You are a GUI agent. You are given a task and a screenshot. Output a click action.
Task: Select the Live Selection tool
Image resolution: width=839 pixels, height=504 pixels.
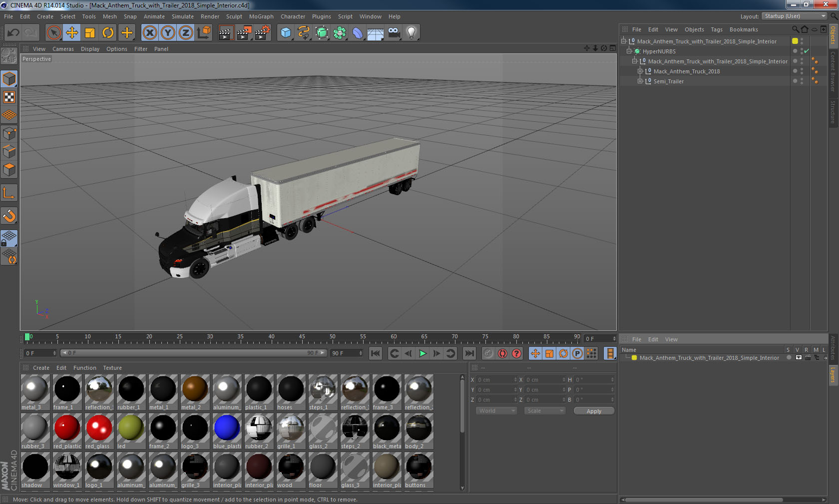[54, 33]
